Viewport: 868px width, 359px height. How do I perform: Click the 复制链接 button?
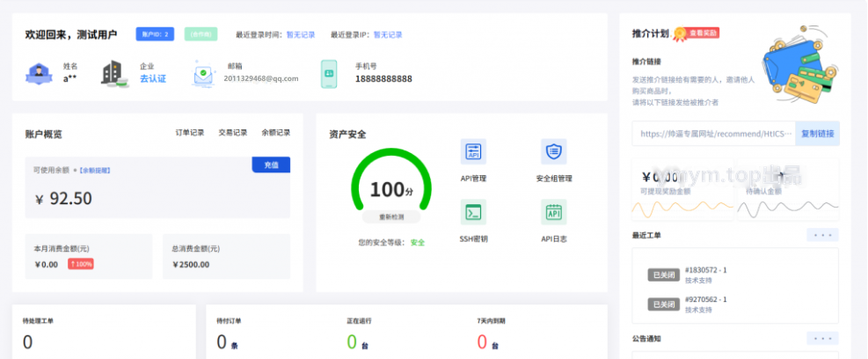817,134
